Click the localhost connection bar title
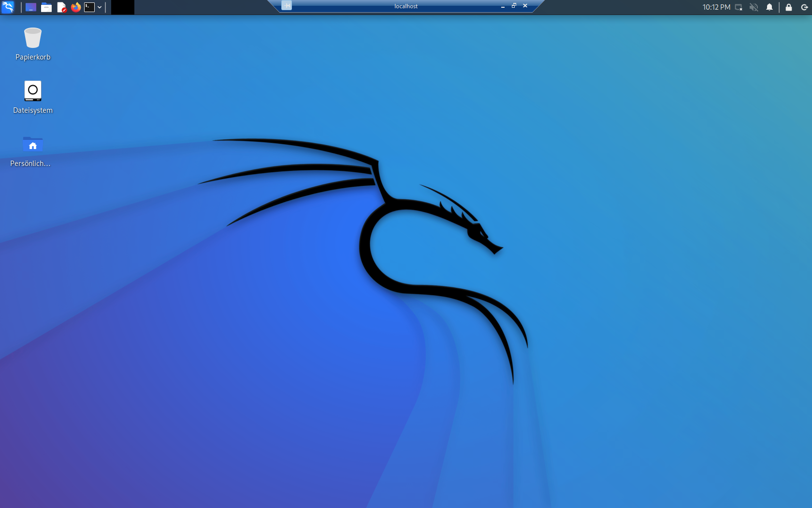 (x=406, y=6)
